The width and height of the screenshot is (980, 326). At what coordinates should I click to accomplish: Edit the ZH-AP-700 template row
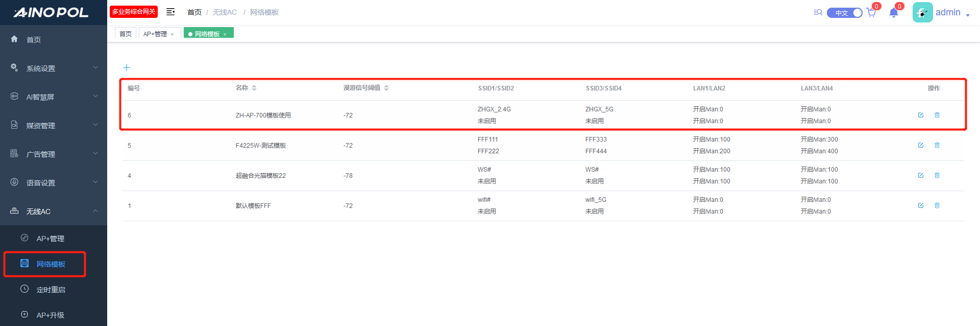[921, 115]
